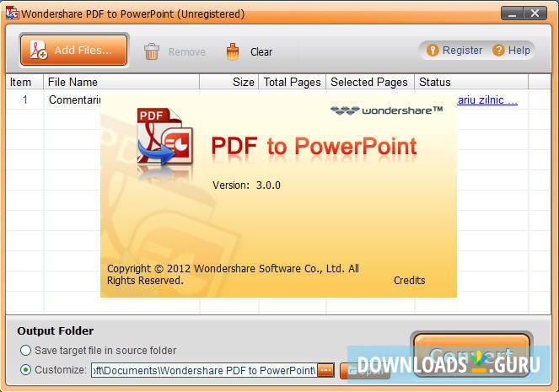Click the Size column header
This screenshot has height=392, width=559.
click(x=228, y=82)
